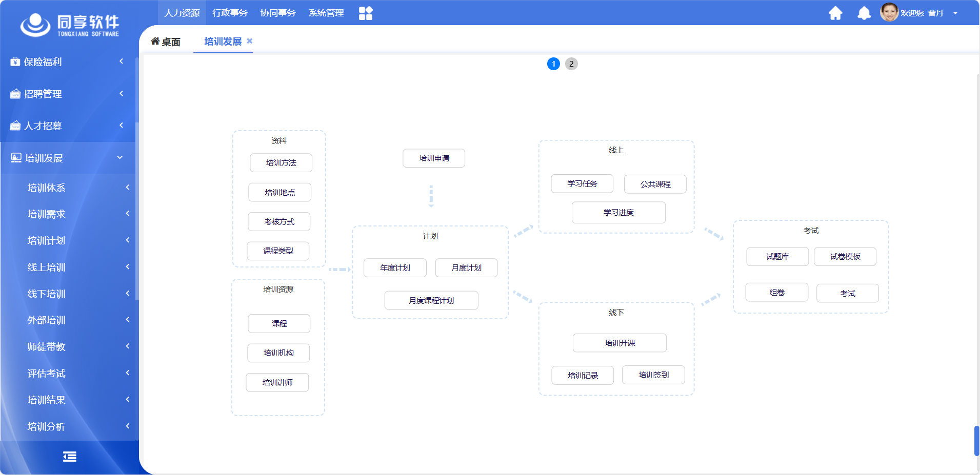The image size is (980, 475).
Task: Close the 培训发展 tab
Action: [x=250, y=41]
